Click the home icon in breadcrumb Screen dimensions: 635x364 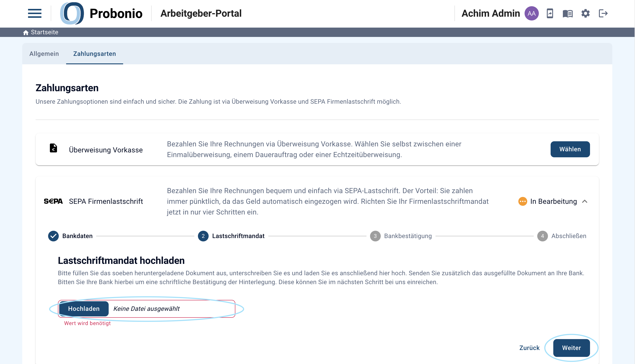coord(26,32)
